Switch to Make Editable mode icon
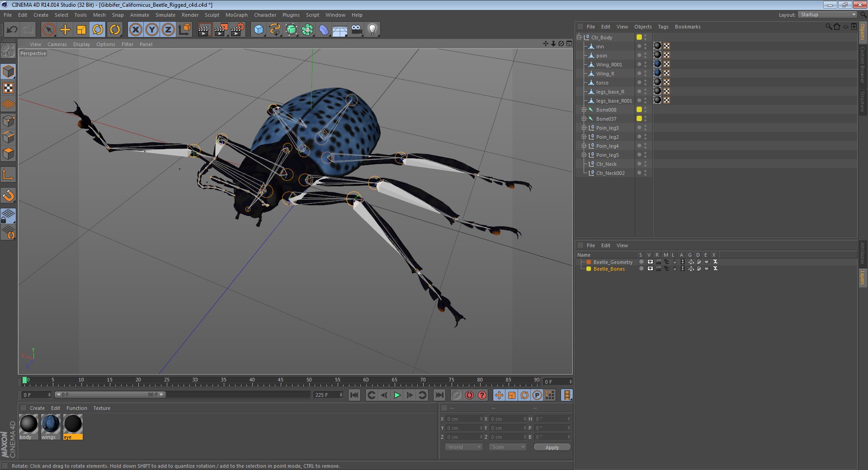The image size is (868, 470). [x=8, y=51]
